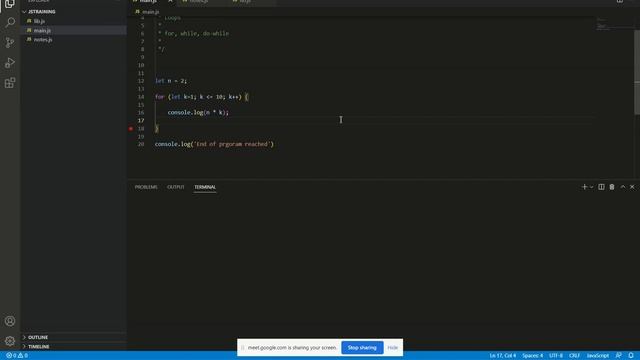Kill terminal with the trash icon

tap(612, 187)
